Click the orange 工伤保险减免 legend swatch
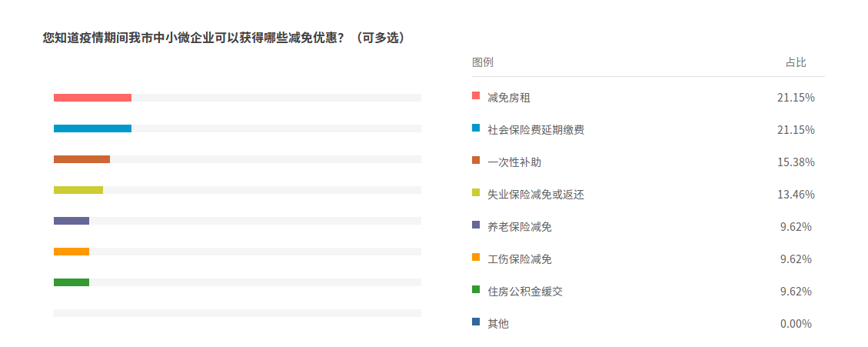The image size is (868, 347). click(x=476, y=258)
